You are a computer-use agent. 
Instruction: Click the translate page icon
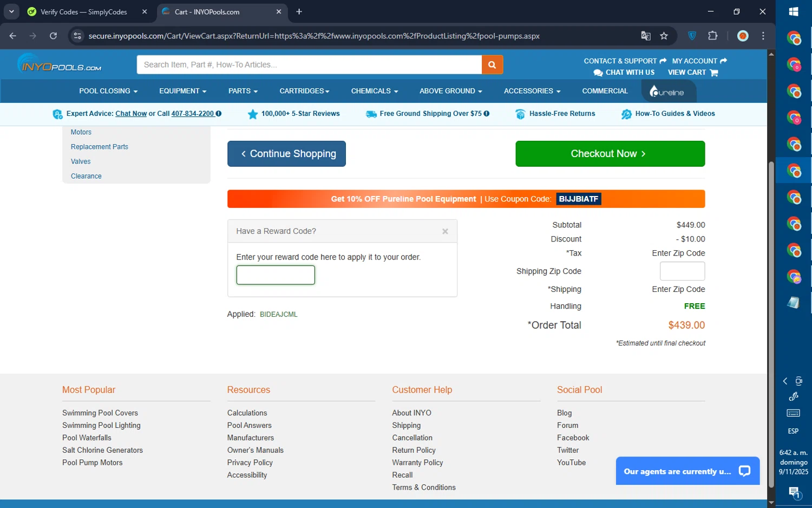point(645,36)
